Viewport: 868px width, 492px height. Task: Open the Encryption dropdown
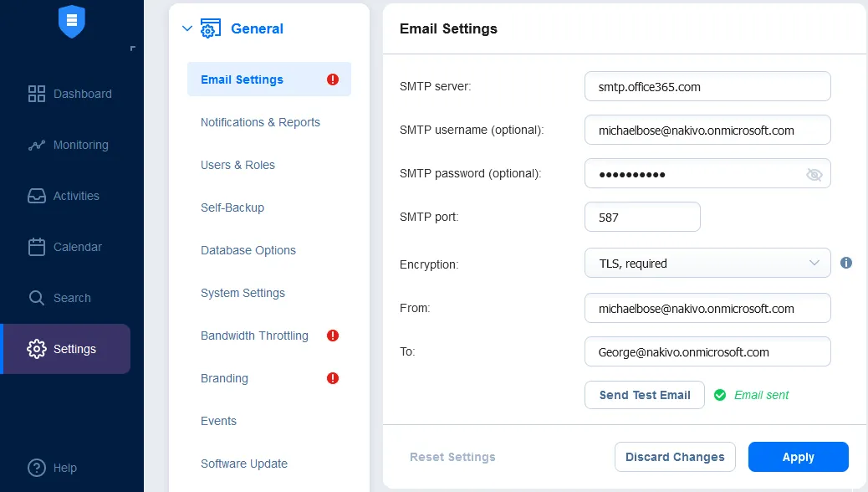707,263
